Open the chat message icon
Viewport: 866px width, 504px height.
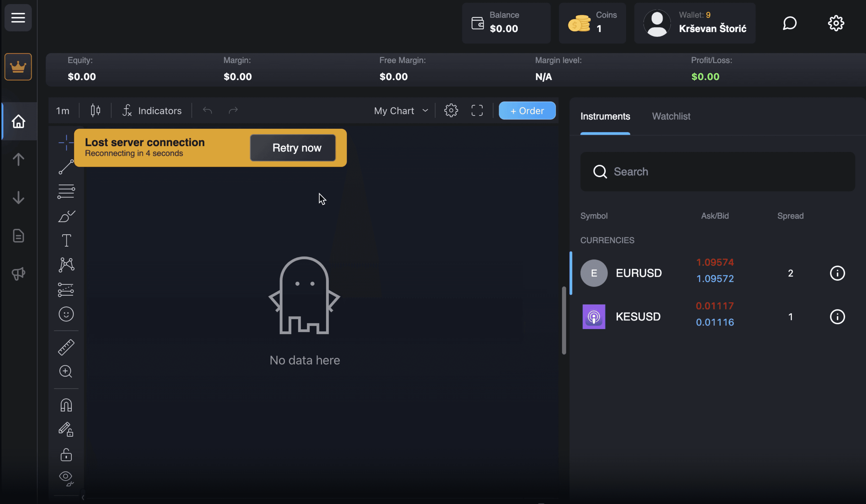[789, 23]
